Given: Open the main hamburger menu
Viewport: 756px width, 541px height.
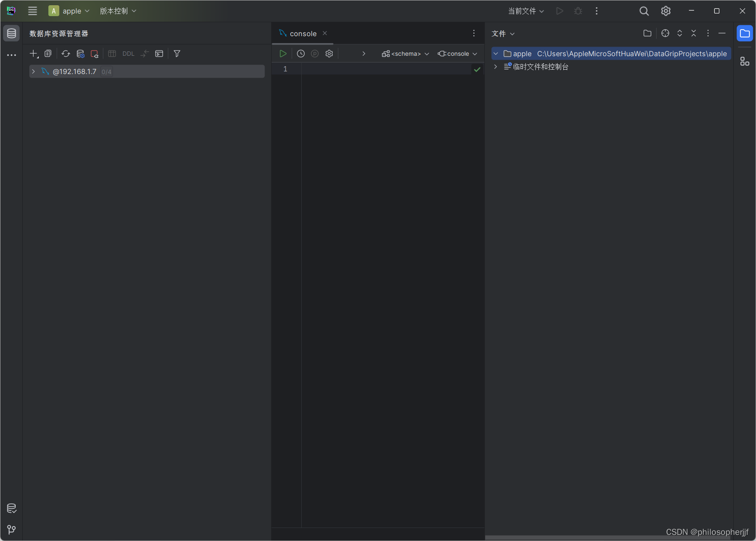Looking at the screenshot, I should pyautogui.click(x=33, y=11).
